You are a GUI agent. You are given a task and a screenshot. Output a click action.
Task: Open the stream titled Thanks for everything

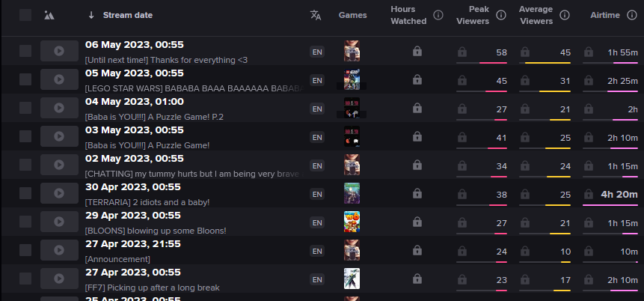point(166,60)
